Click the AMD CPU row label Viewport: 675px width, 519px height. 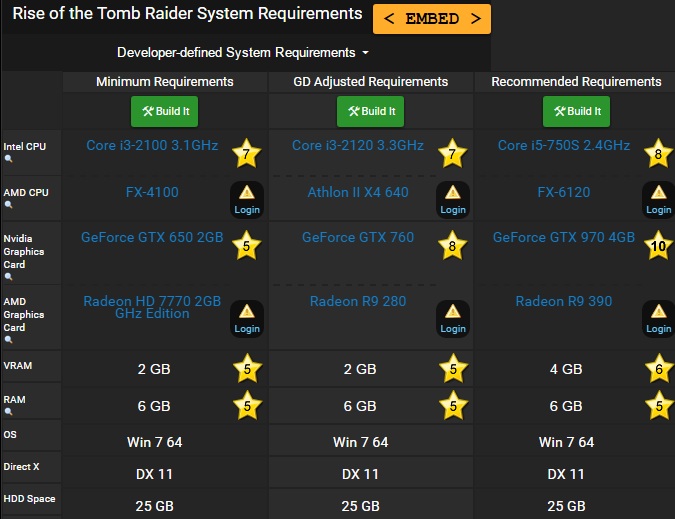click(x=26, y=192)
